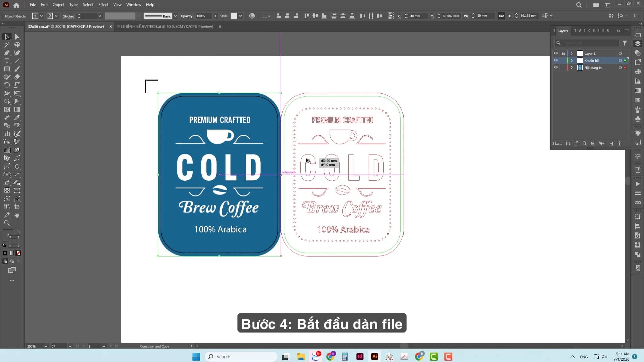
Task: Open the Window menu
Action: pyautogui.click(x=133, y=5)
